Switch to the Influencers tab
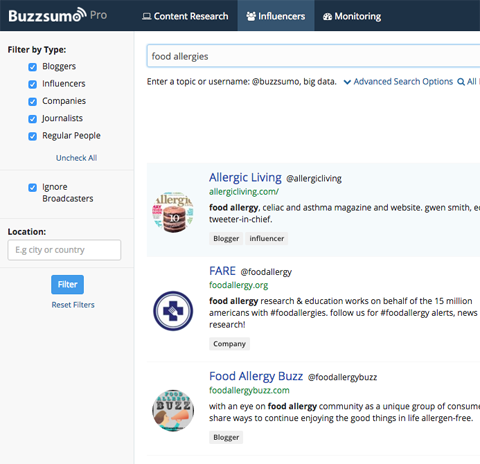The height and width of the screenshot is (464, 480). (x=276, y=16)
